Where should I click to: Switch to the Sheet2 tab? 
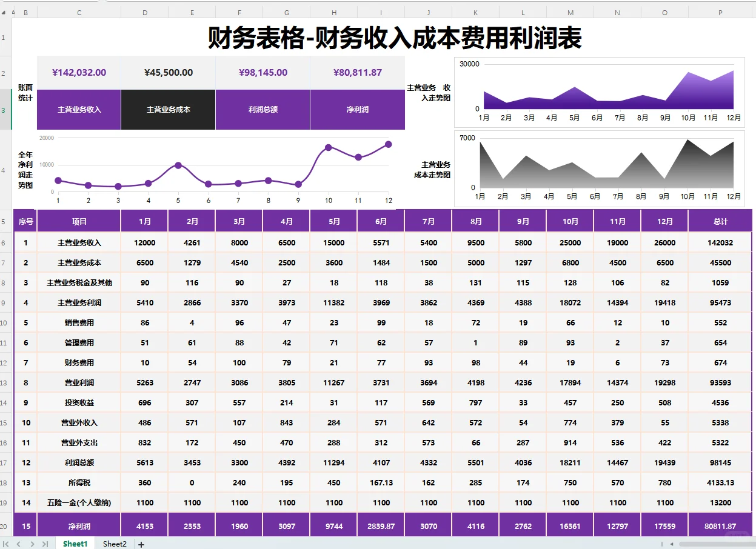click(114, 544)
